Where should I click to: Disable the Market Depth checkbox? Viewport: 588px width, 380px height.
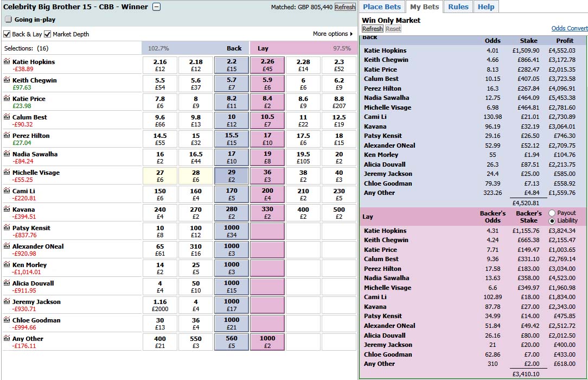[48, 34]
